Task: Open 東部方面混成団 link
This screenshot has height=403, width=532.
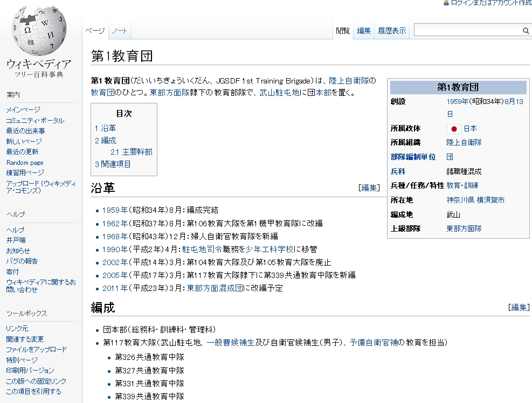Action: (x=215, y=288)
